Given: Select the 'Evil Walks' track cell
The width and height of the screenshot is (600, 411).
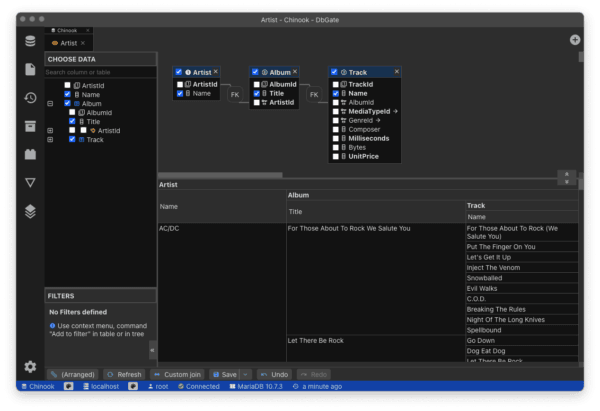Looking at the screenshot, I should (522, 288).
